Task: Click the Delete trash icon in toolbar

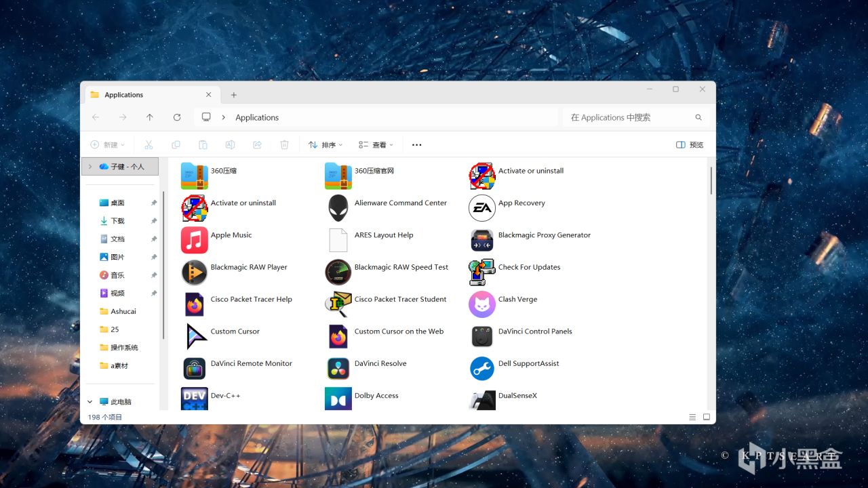Action: pos(284,144)
